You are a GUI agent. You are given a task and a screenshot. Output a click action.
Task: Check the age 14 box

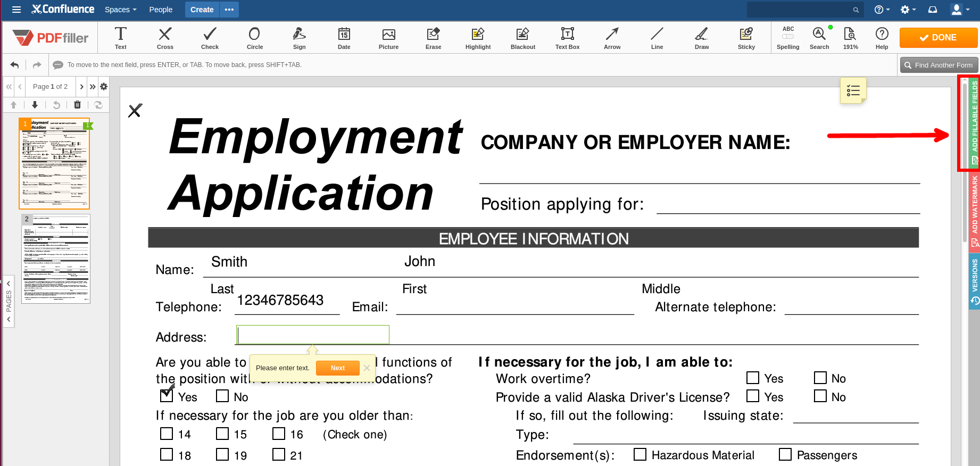click(x=167, y=434)
